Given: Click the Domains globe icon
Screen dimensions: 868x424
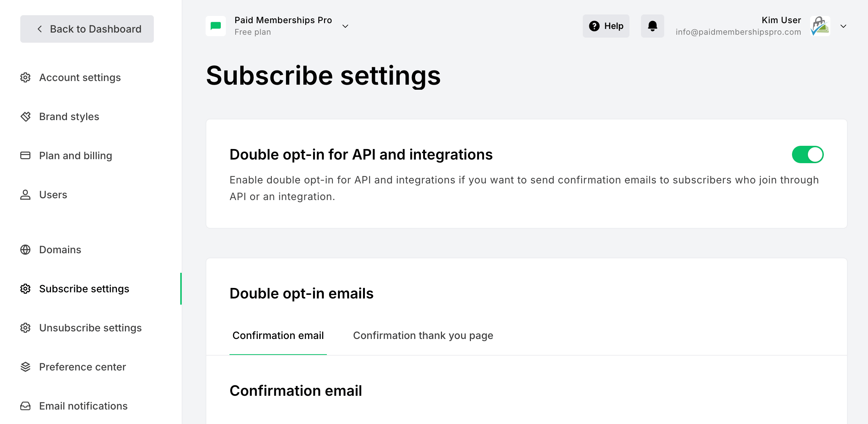Looking at the screenshot, I should pyautogui.click(x=25, y=250).
